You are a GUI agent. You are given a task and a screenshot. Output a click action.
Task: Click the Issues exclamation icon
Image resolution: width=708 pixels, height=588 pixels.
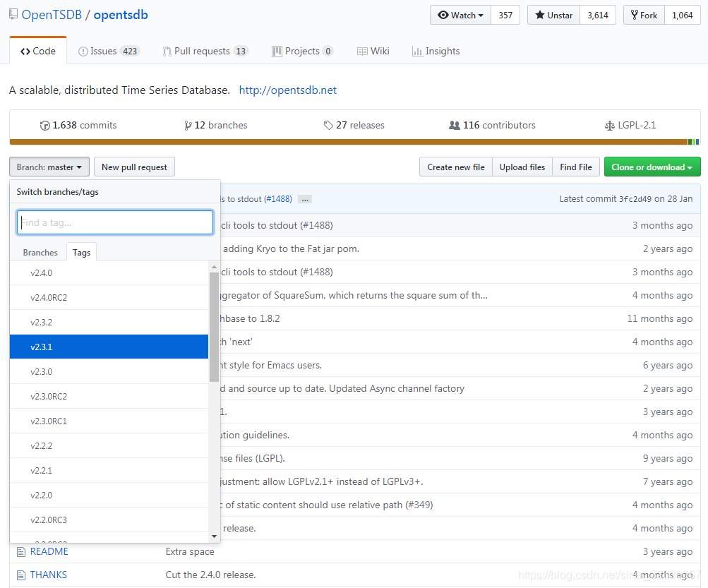pyautogui.click(x=83, y=52)
